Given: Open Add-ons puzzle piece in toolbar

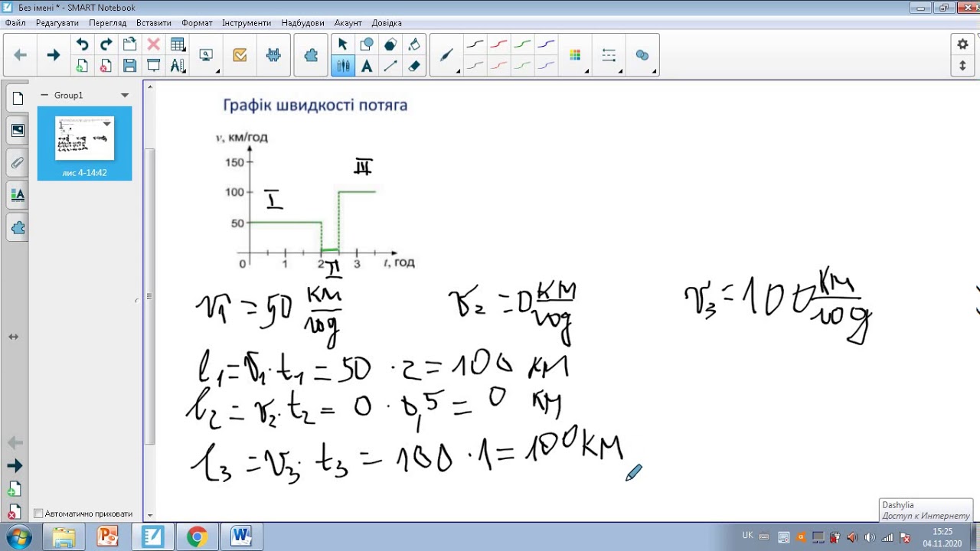Looking at the screenshot, I should click(311, 55).
